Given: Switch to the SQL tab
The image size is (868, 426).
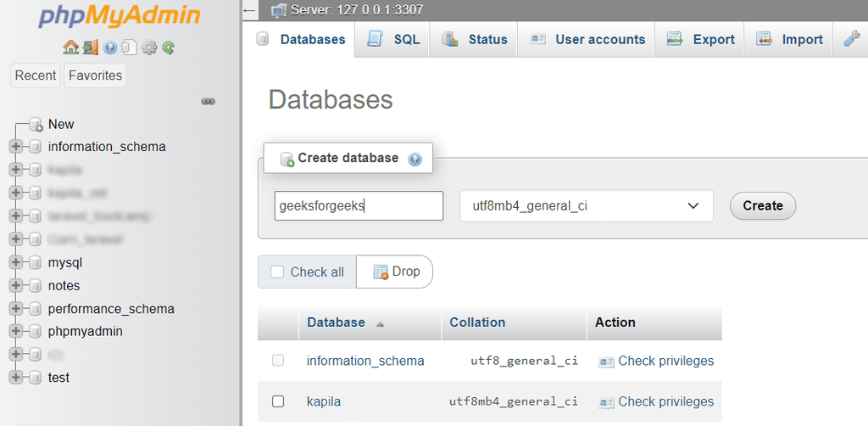Looking at the screenshot, I should (x=394, y=39).
